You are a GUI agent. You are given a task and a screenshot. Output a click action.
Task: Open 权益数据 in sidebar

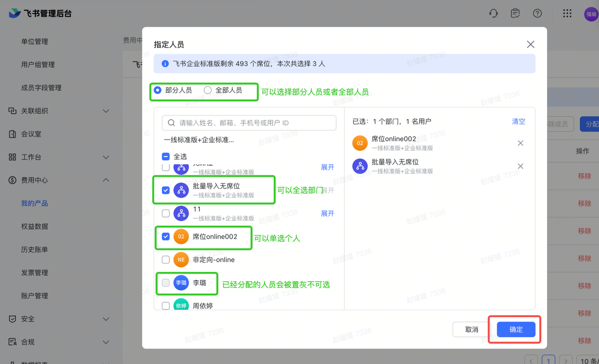(x=35, y=226)
